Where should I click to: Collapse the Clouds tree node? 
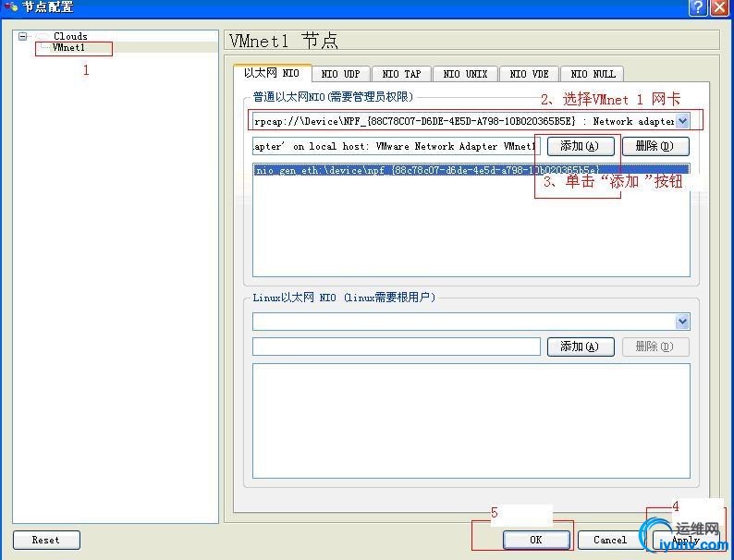22,36
